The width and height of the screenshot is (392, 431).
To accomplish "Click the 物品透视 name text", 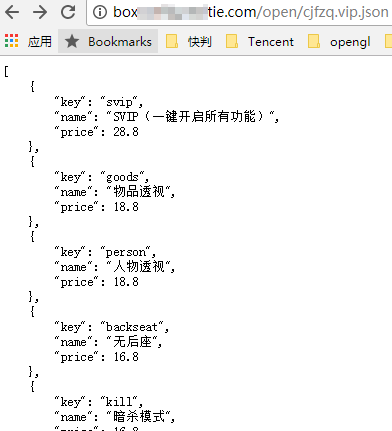I will click(139, 192).
